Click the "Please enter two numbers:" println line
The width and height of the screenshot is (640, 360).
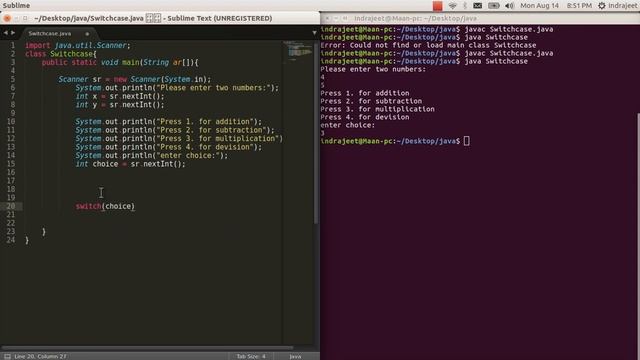click(x=177, y=88)
